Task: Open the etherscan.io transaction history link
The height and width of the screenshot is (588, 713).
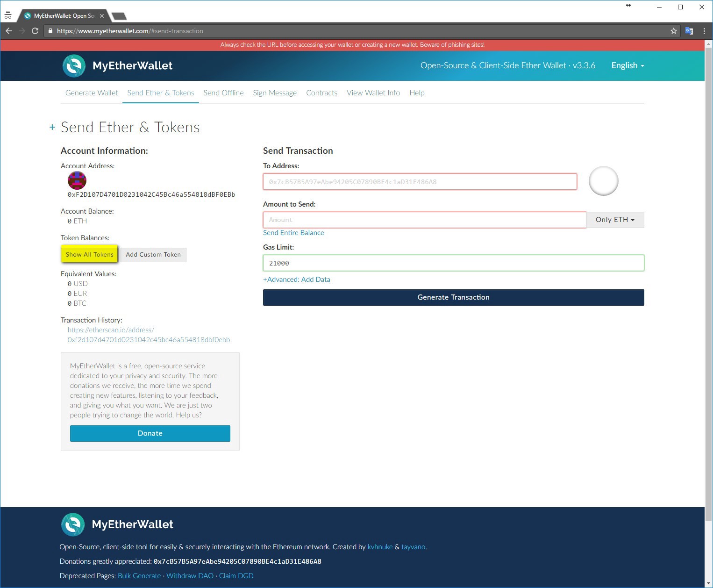Action: [x=149, y=335]
